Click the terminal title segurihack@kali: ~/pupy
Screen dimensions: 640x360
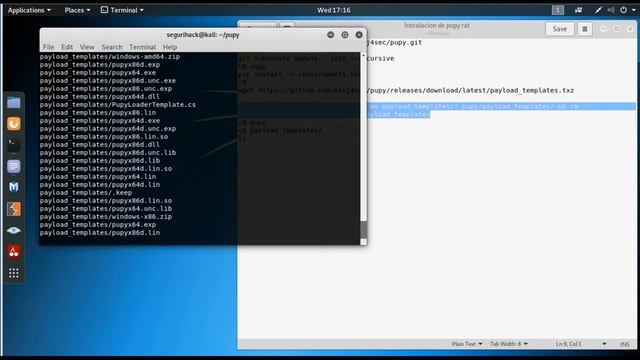point(203,35)
